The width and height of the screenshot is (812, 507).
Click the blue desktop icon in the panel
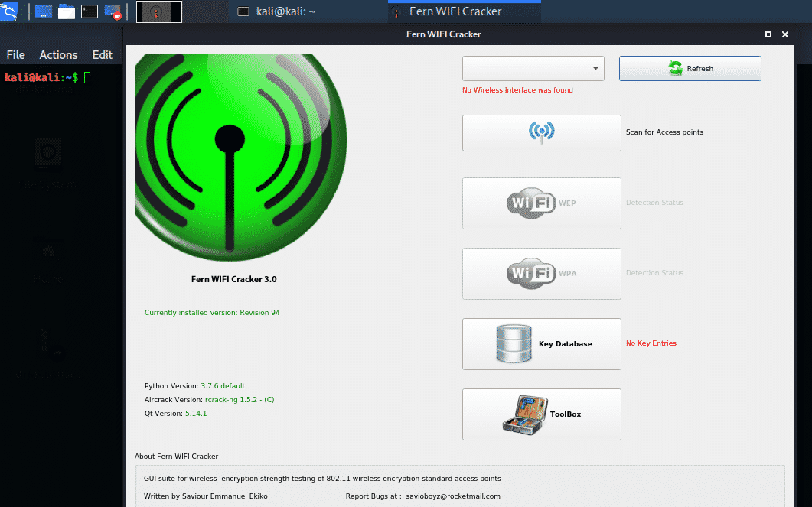44,11
